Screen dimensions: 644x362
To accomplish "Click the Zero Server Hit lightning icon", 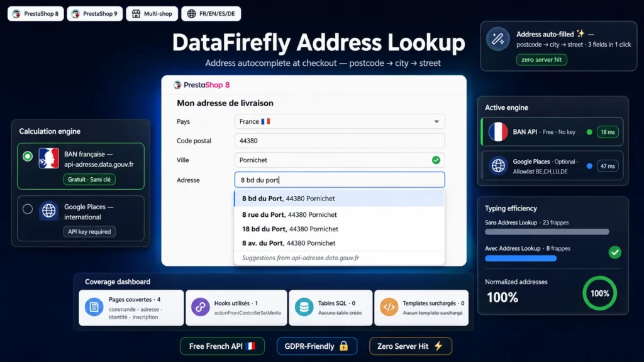I will pos(438,346).
